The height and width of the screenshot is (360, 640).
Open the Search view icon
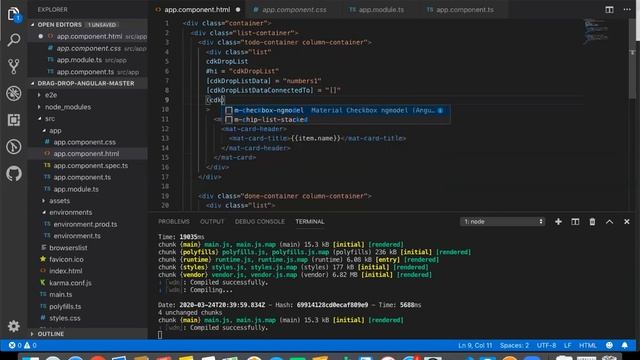click(x=13, y=40)
